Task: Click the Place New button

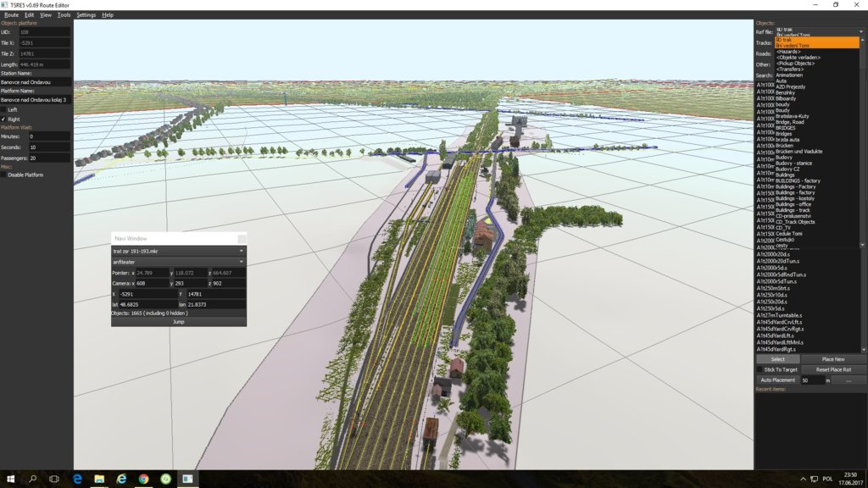Action: (833, 359)
